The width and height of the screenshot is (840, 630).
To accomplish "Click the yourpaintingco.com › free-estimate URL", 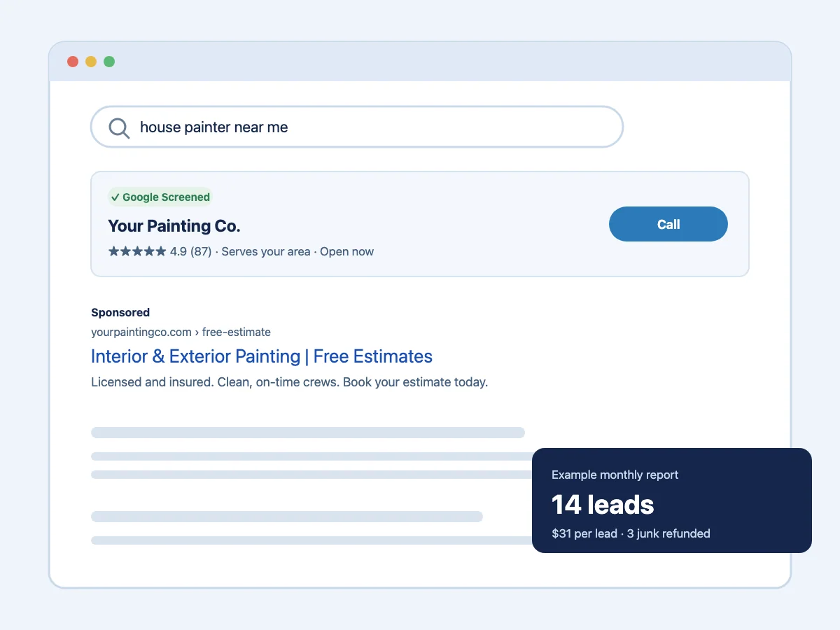I will point(181,332).
